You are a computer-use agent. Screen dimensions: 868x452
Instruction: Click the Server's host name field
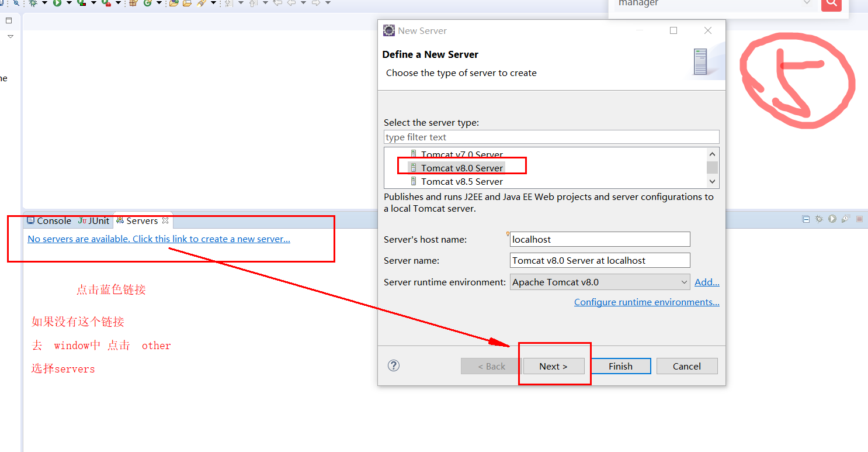(x=600, y=239)
